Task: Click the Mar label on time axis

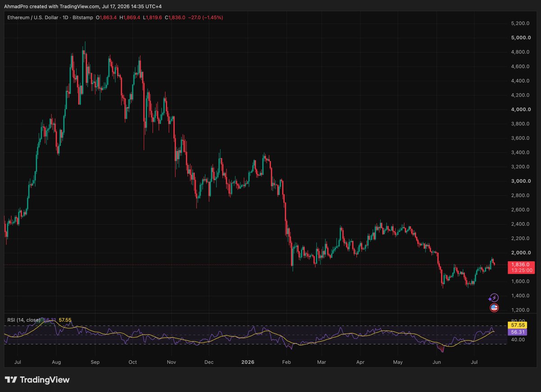Action: tap(321, 362)
